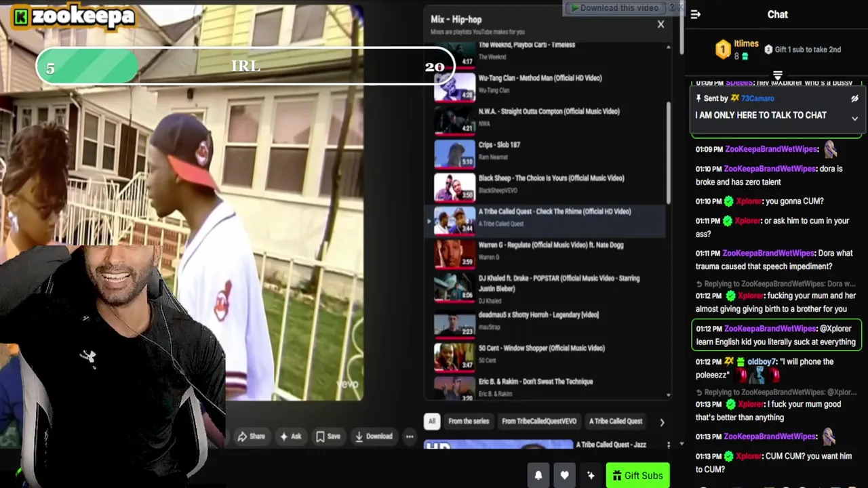This screenshot has height=488, width=868.
Task: Click the Ask button with sparkle icon
Action: point(290,436)
